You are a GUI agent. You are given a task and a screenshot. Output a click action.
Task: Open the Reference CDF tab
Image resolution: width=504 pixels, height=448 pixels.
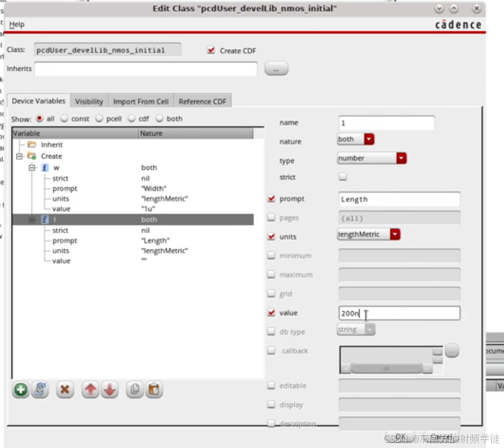202,101
